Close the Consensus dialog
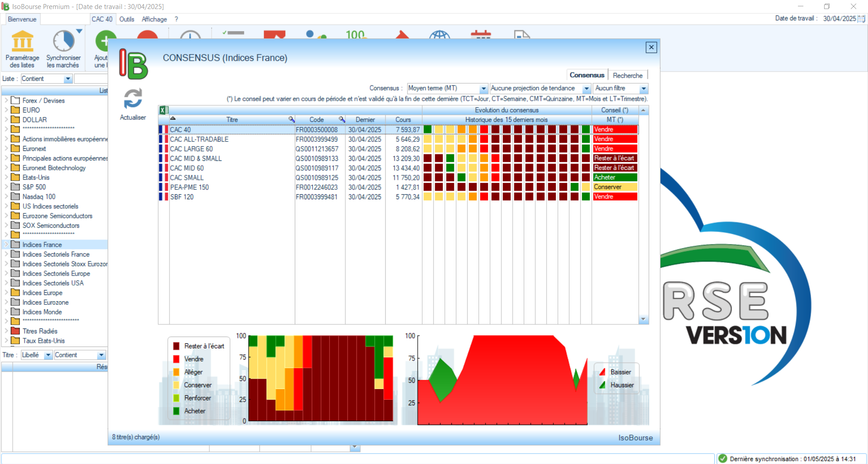The width and height of the screenshot is (868, 464). point(651,47)
